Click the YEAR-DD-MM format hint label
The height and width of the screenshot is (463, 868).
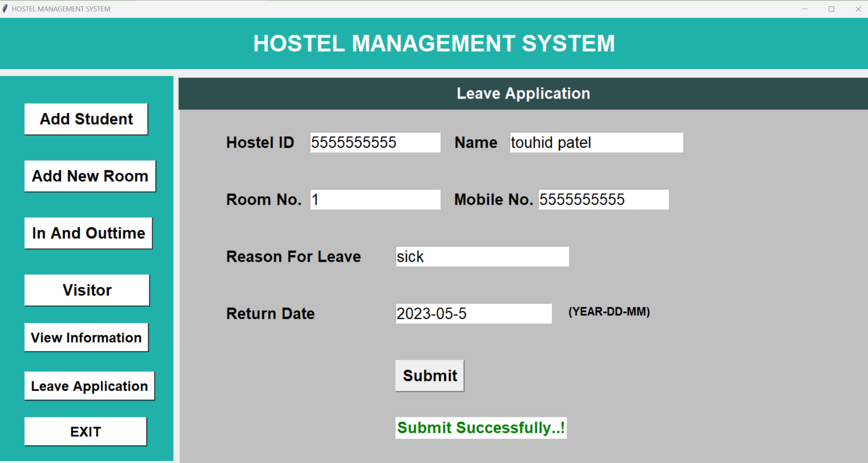(x=609, y=312)
